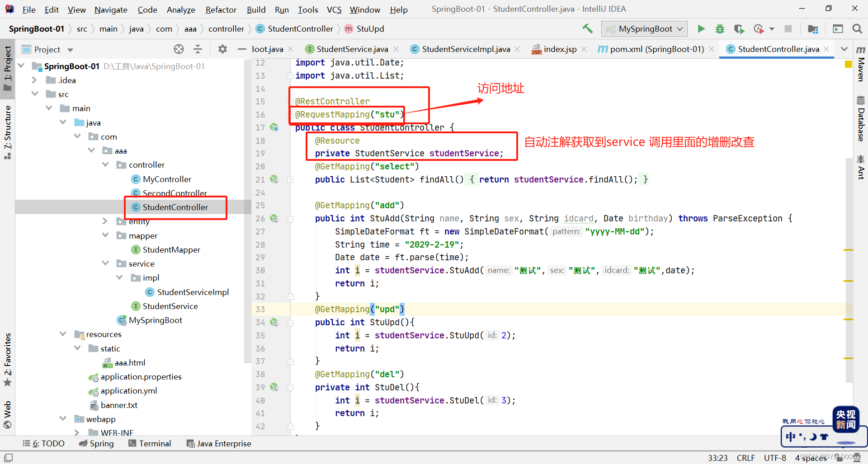The width and height of the screenshot is (868, 464).
Task: Toggle tool window bars icon in status corner
Action: pyautogui.click(x=8, y=458)
